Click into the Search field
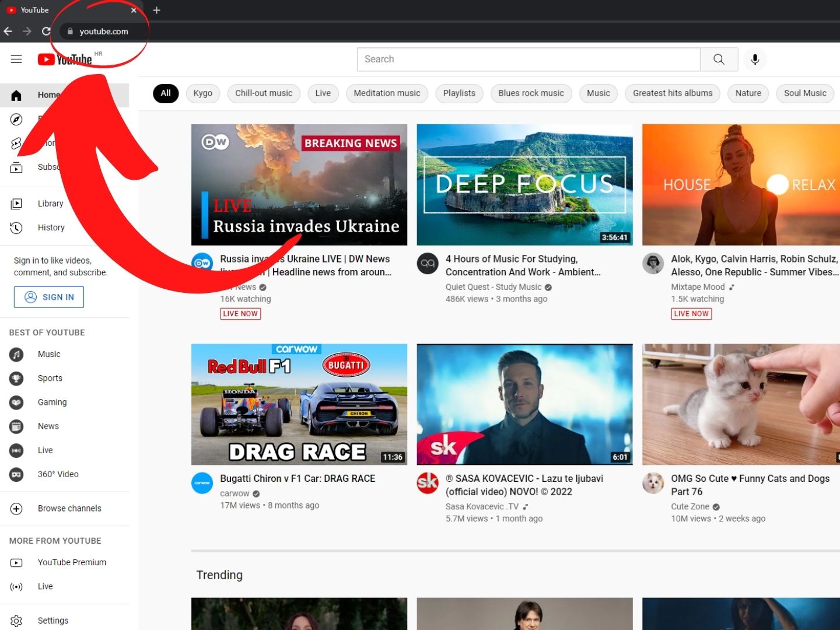The height and width of the screenshot is (630, 840). [528, 59]
